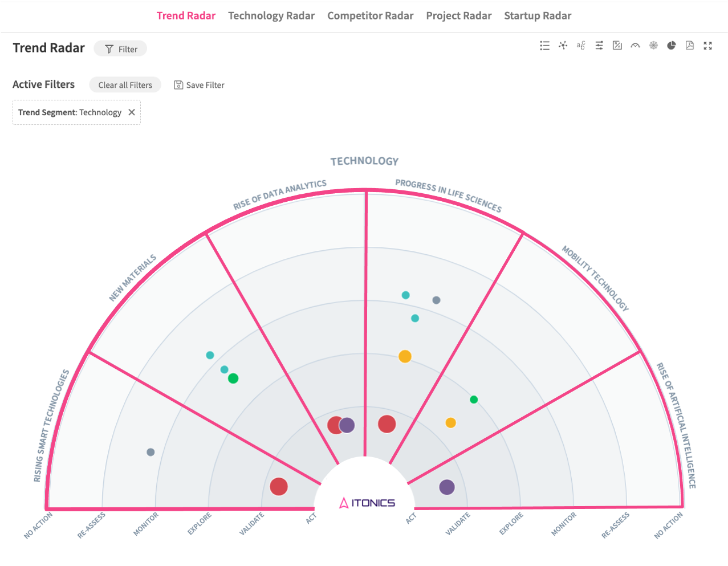Viewport: 728px width, 566px height.
Task: Enter fullscreen mode with expand icon
Action: tap(708, 46)
